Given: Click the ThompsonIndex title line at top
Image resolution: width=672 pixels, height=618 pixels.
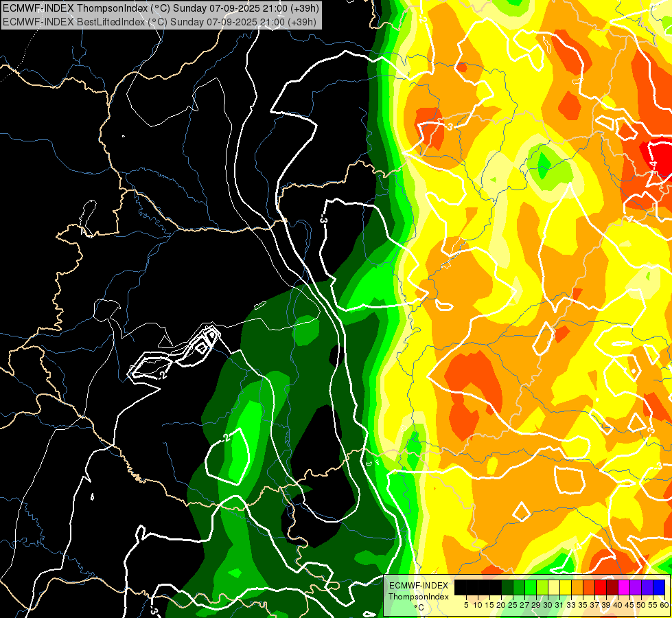Looking at the screenshot, I should click(159, 8).
